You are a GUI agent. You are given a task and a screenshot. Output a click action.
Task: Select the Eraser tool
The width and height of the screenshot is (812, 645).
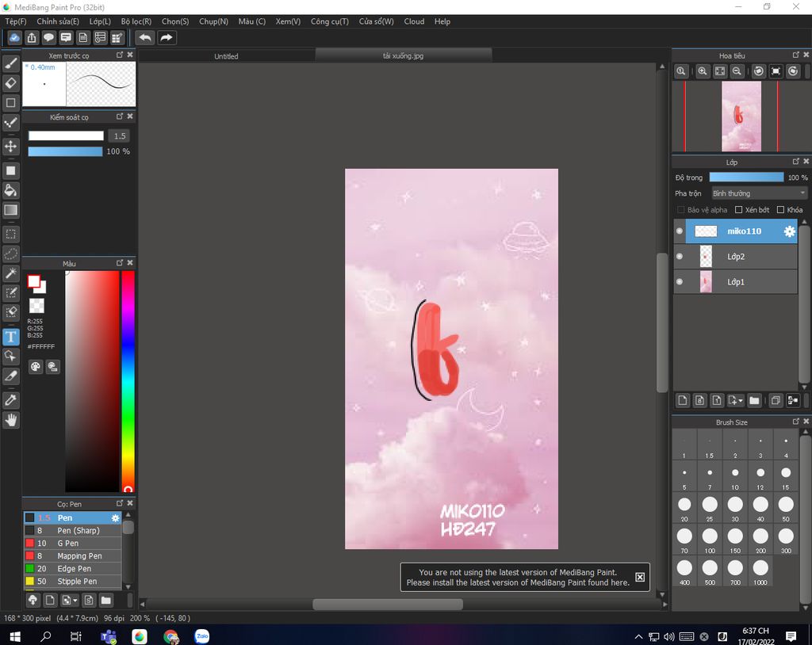coord(11,83)
